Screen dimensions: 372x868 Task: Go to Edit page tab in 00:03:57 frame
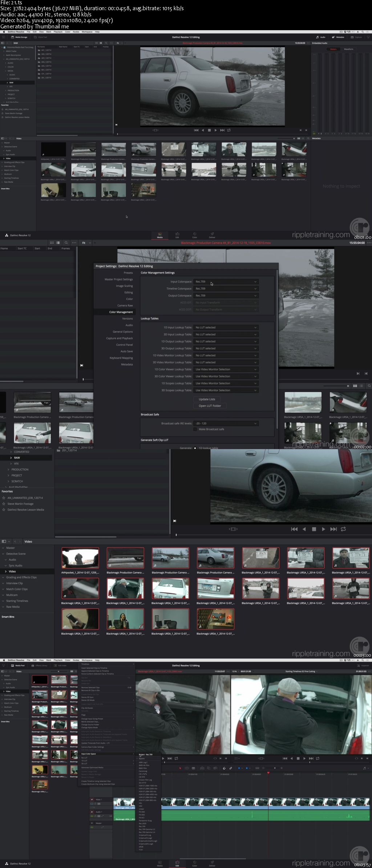177,864
